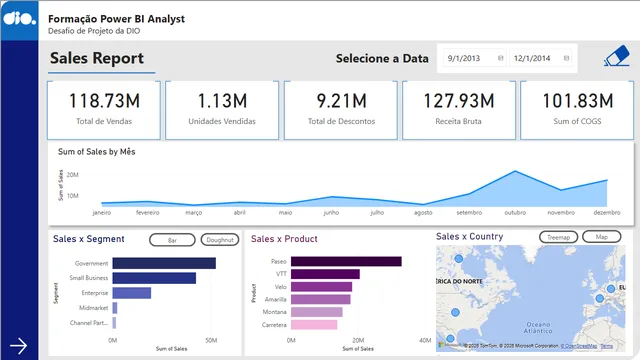Screen dimensions: 640x360
Task: Click the Canada bubble on the map
Action: tap(459, 258)
